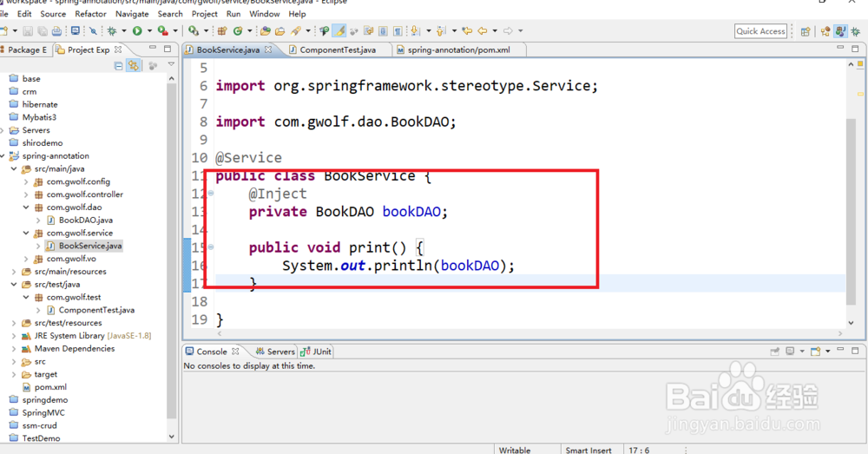Switch to the Debug perspective icon
This screenshot has width=868, height=454.
(855, 31)
